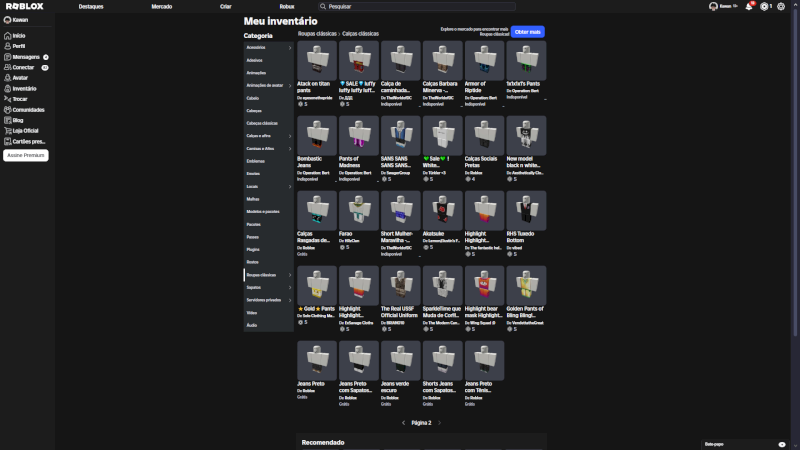The image size is (800, 450).
Task: Select the Pacotes category
Action: pos(268,224)
